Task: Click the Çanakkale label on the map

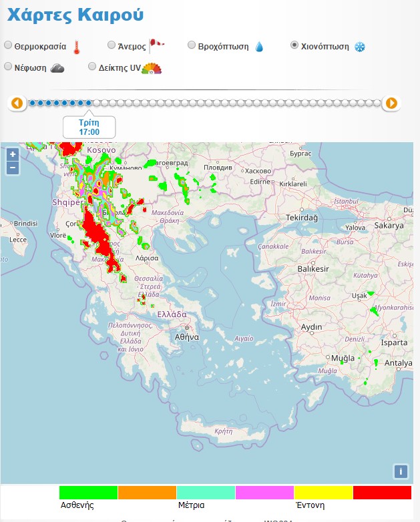Action: [x=273, y=246]
